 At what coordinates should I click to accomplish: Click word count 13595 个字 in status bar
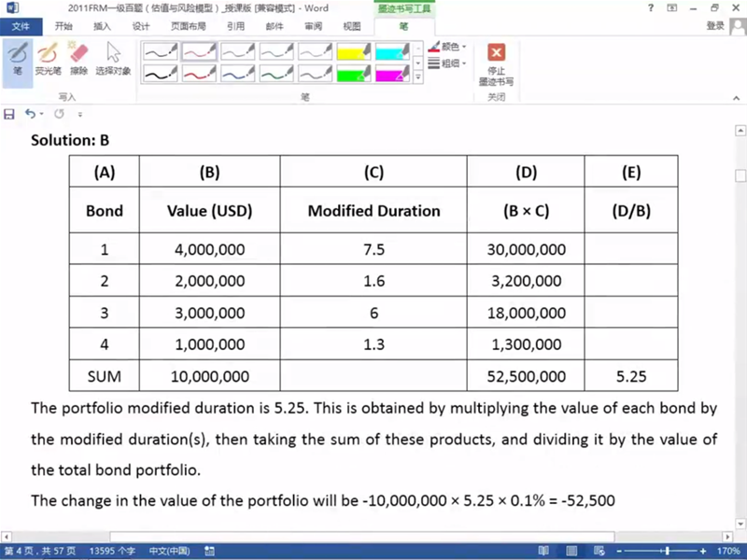112,551
